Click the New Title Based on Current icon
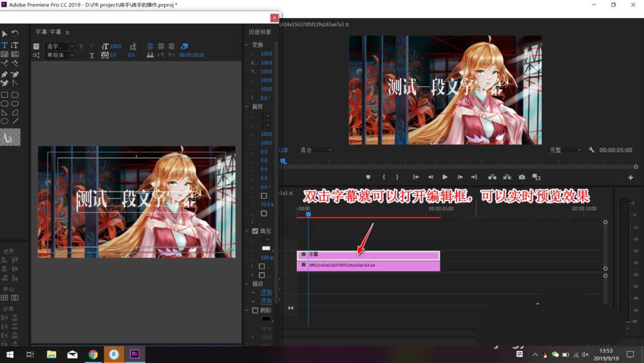Screen dimensions: 644x363 [36, 46]
